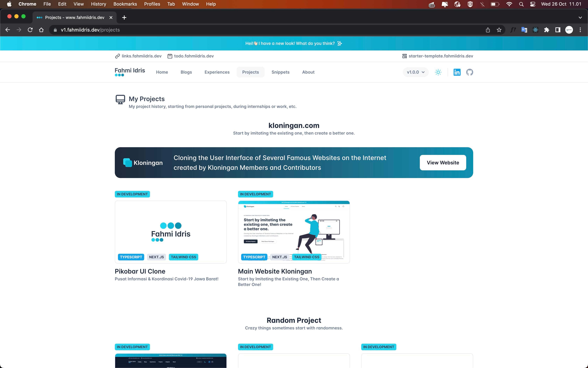Open the Bookmarks menu
The width and height of the screenshot is (588, 368).
pos(125,4)
